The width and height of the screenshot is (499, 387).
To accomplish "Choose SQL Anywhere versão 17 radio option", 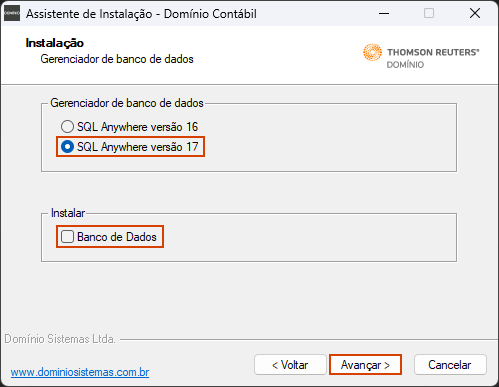I will (129, 147).
